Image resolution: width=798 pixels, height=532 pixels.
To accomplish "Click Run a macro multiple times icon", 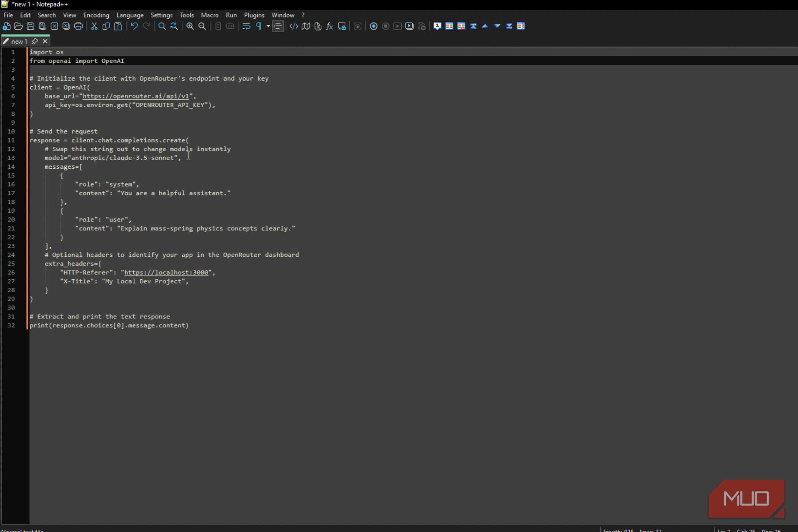I will click(x=409, y=26).
